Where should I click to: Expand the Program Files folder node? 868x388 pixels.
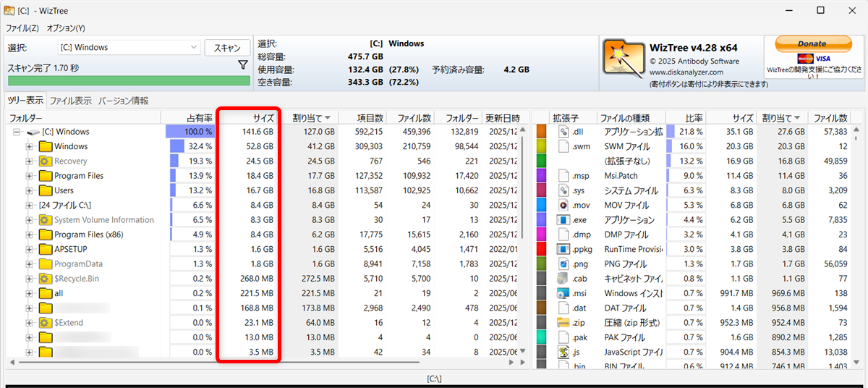(30, 176)
